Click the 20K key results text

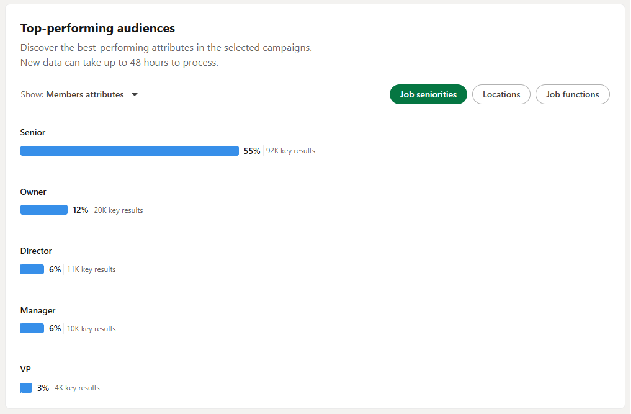tap(118, 210)
